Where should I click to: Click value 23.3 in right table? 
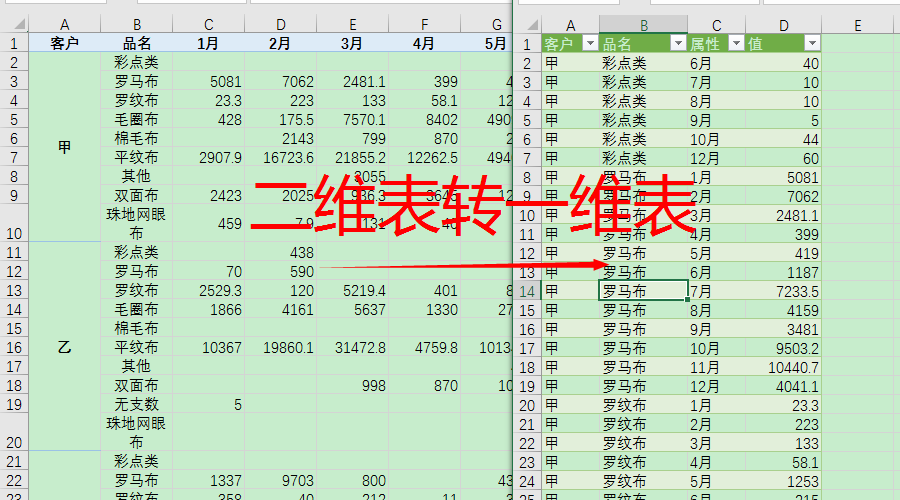pos(783,405)
